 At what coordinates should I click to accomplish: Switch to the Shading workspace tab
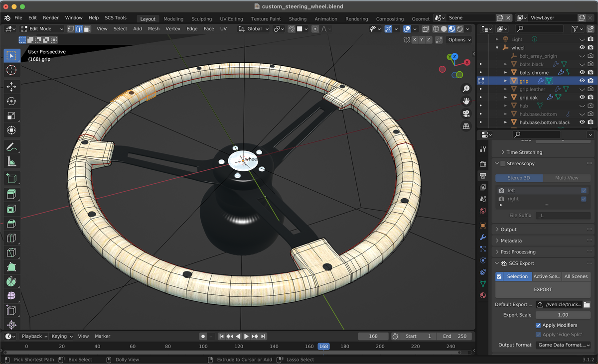point(298,19)
